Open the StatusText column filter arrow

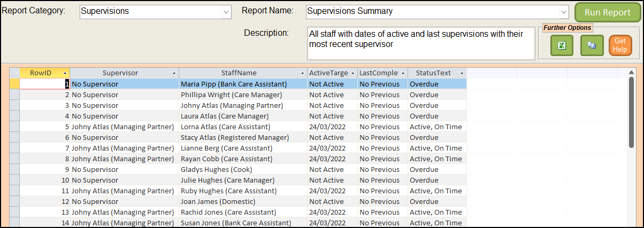[x=461, y=73]
